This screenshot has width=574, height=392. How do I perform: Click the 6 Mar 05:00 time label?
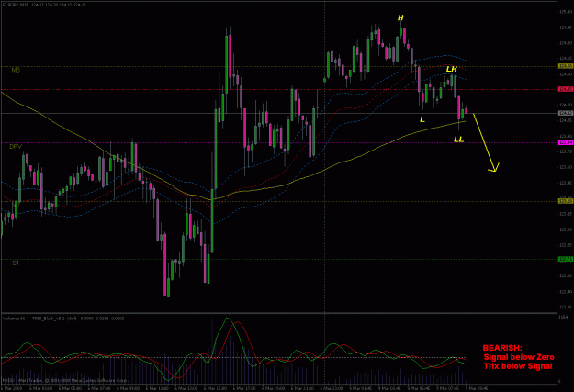coord(71,388)
